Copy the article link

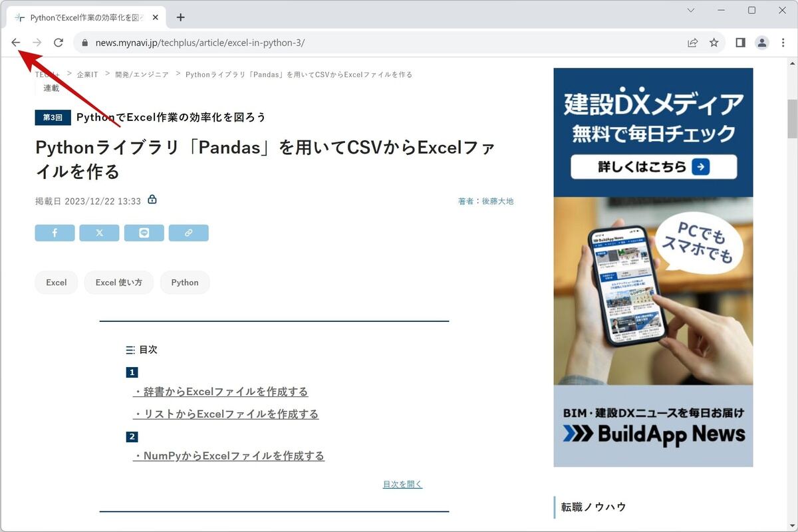[x=188, y=233]
